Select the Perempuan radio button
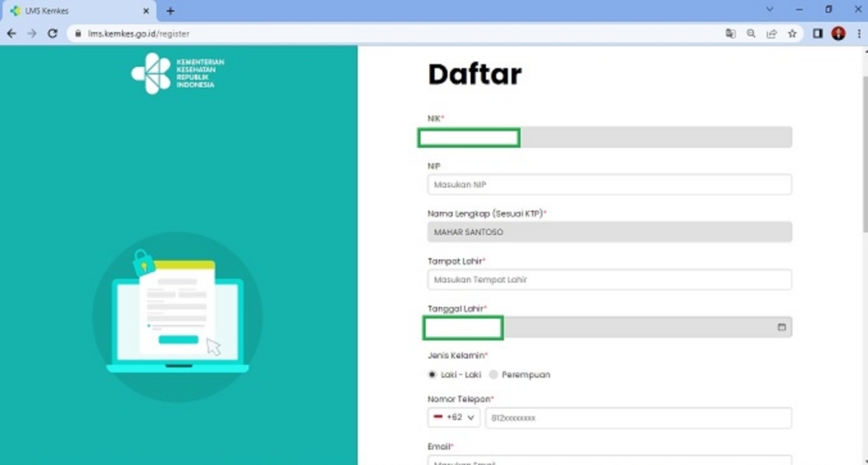 click(x=493, y=374)
